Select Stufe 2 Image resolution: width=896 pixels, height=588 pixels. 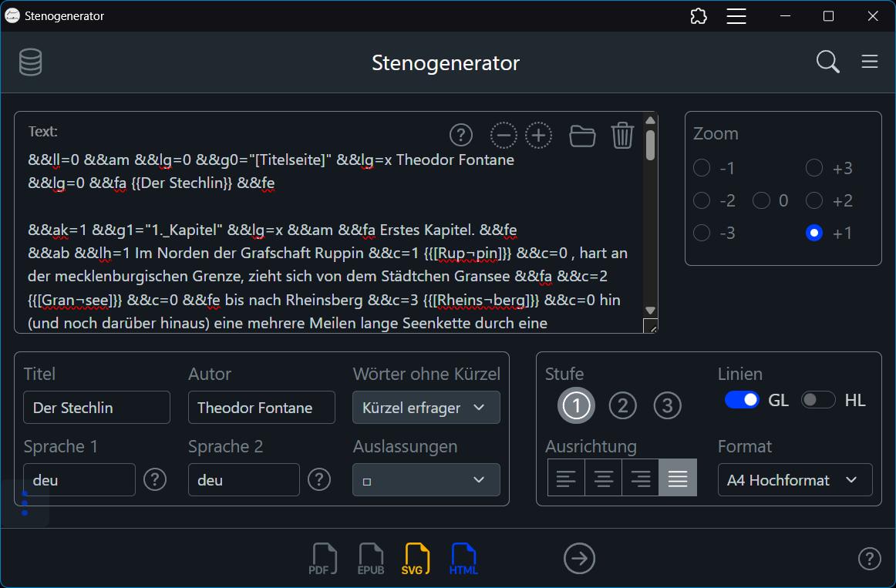click(622, 405)
